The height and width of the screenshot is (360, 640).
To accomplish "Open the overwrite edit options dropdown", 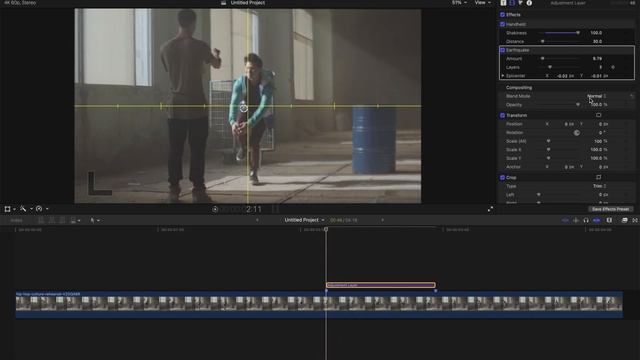I will coord(76,220).
